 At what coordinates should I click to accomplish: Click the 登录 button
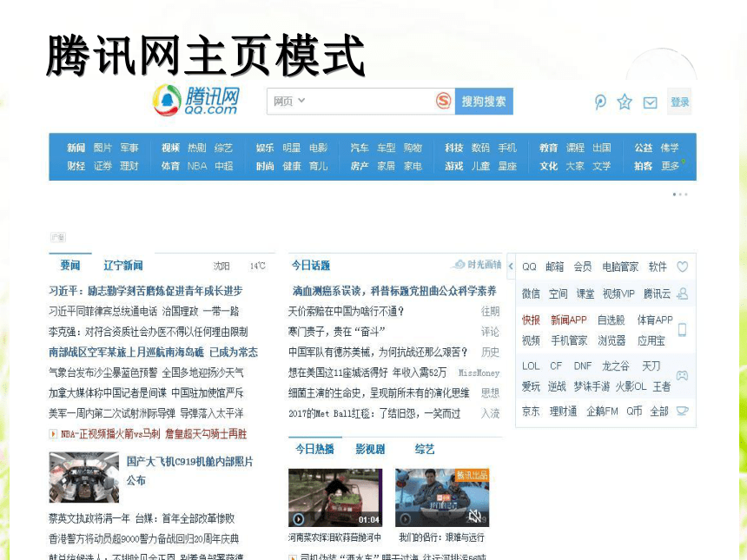click(679, 102)
